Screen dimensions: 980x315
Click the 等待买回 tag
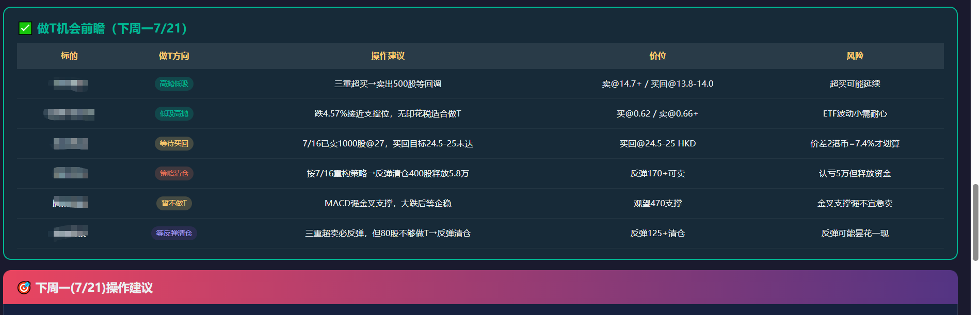tap(174, 143)
